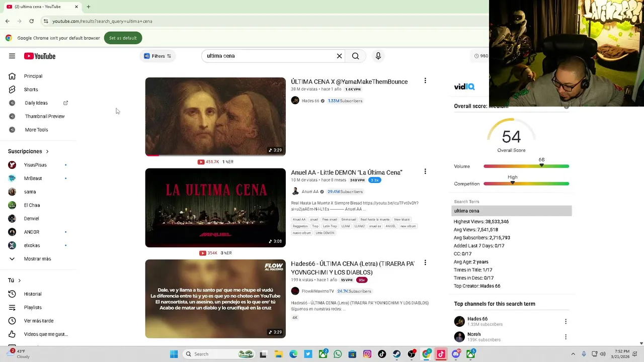Click the Latin Trap tag

click(x=330, y=226)
